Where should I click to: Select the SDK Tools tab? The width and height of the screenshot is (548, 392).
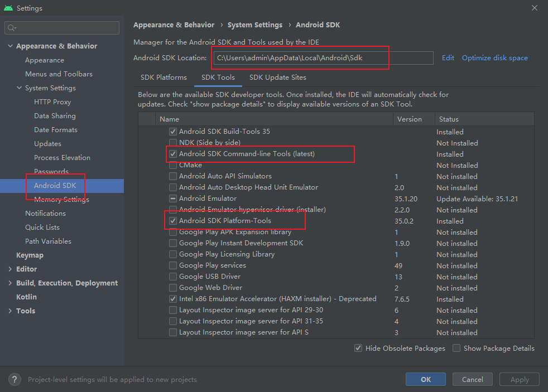coord(218,78)
